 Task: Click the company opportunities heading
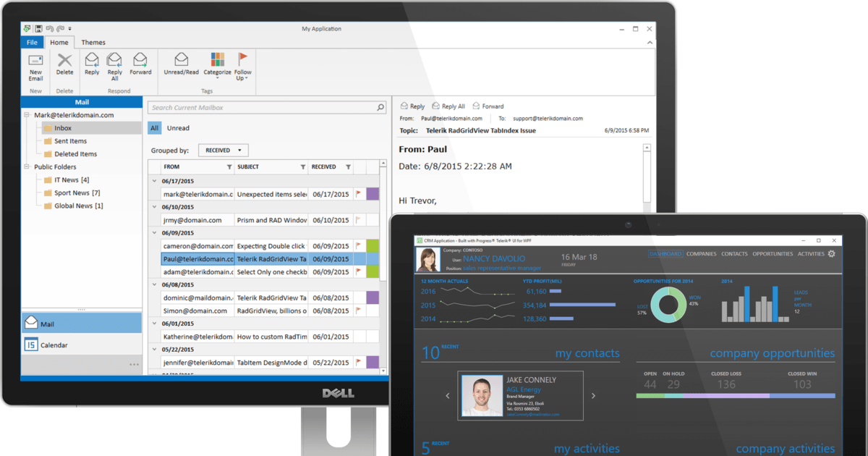point(772,353)
